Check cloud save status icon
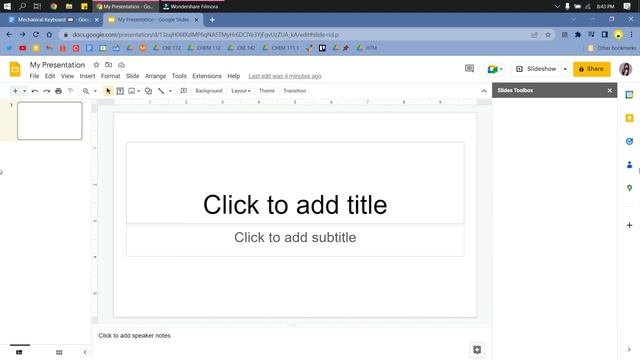 121,65
